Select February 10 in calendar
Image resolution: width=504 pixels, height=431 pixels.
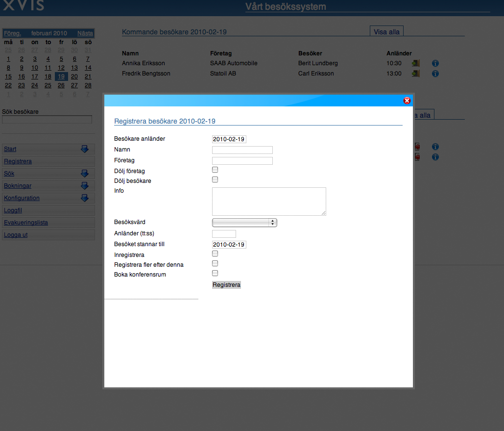click(35, 68)
